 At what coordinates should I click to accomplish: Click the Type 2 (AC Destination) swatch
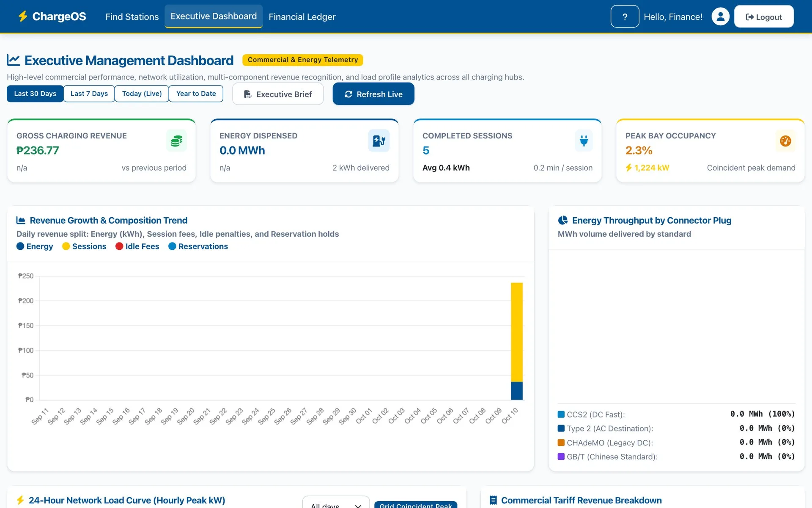561,428
